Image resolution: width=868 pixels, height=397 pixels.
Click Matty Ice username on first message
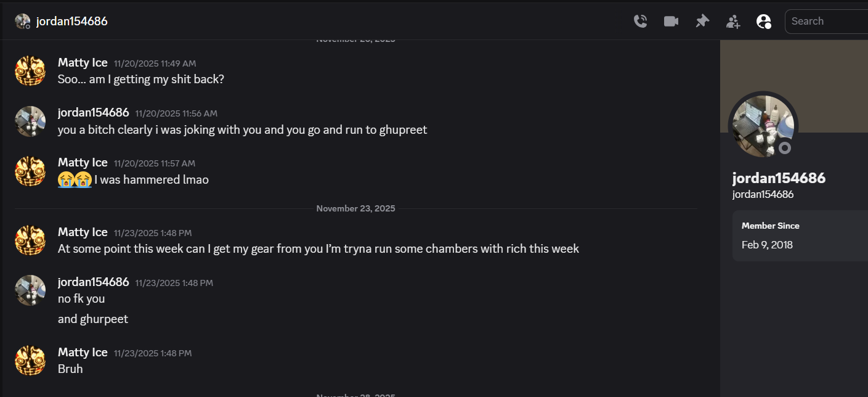pyautogui.click(x=83, y=63)
